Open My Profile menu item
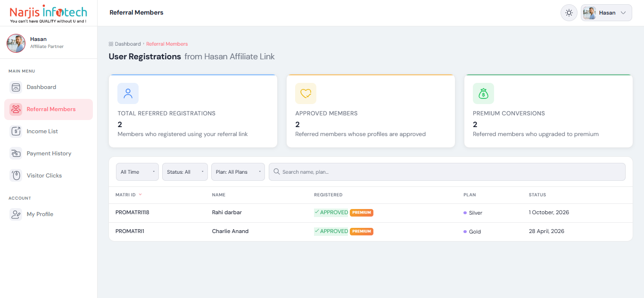The width and height of the screenshot is (644, 298). pyautogui.click(x=49, y=214)
